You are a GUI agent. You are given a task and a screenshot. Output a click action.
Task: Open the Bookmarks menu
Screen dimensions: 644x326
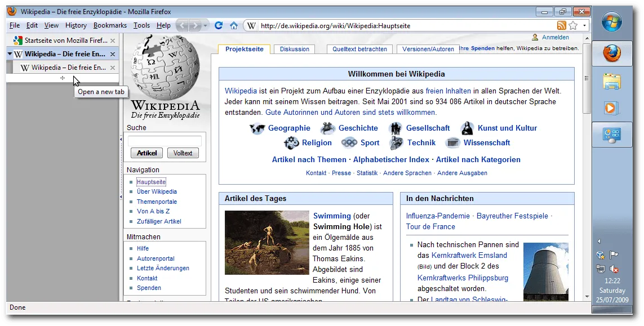tap(110, 25)
